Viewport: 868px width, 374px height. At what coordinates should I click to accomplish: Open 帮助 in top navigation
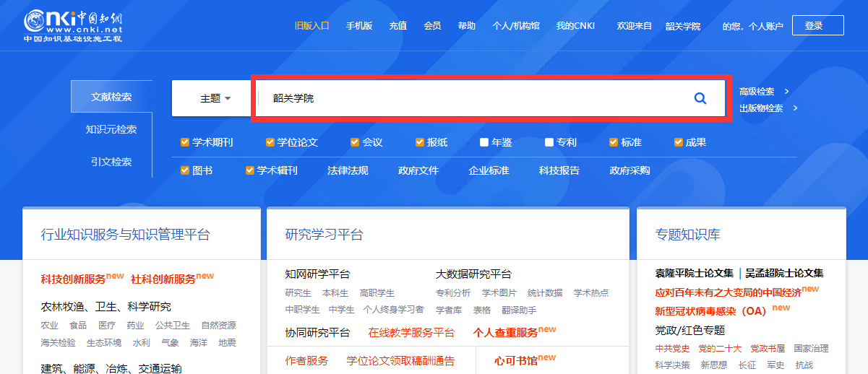point(467,26)
